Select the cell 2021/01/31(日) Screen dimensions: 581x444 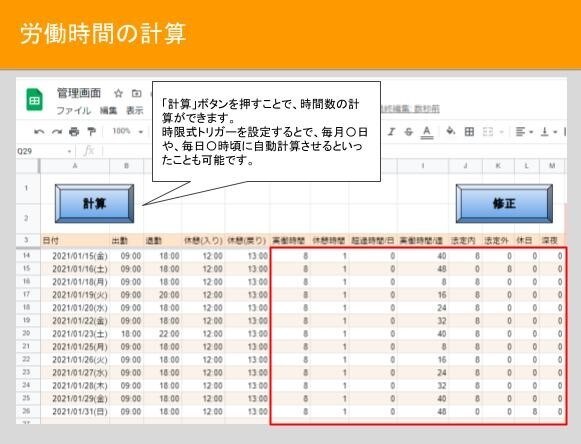(75, 411)
